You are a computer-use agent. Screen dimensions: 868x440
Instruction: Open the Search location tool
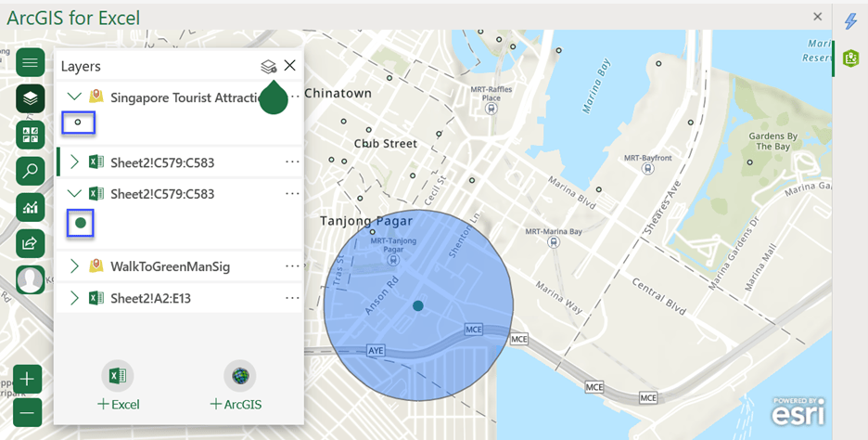pos(30,171)
